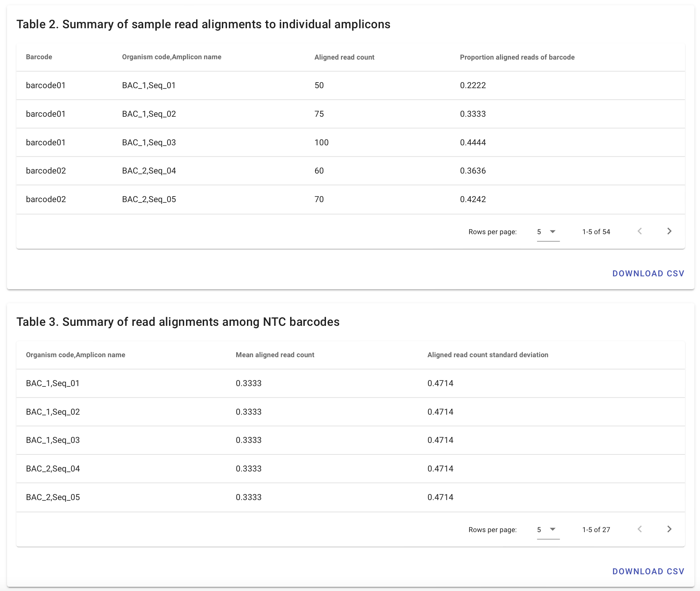Download CSV for Table 2

[648, 274]
